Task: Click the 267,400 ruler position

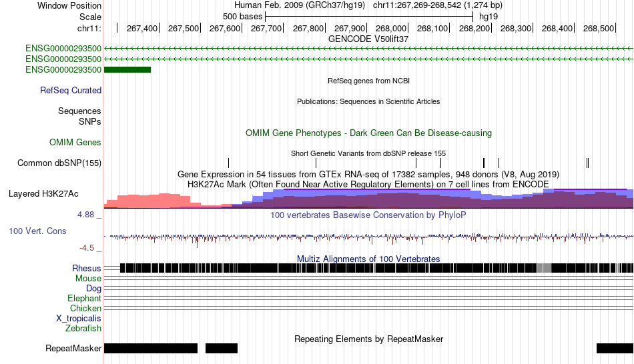Action: (142, 28)
